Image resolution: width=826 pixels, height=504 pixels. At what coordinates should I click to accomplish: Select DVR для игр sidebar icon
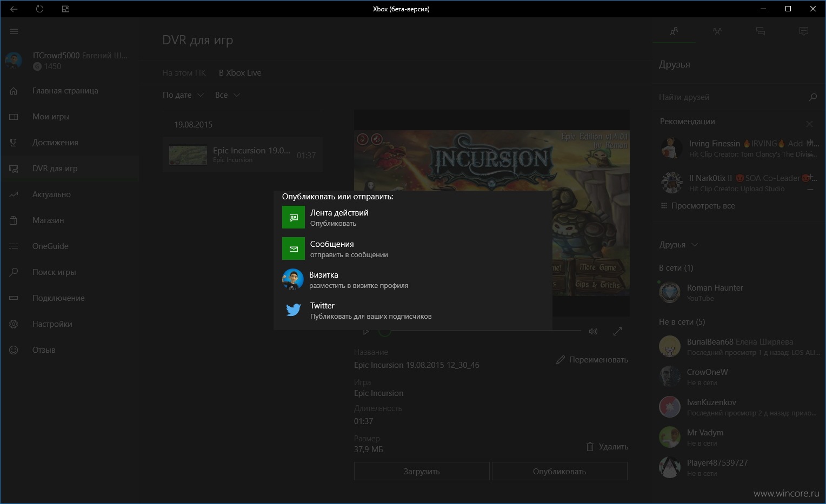tap(14, 169)
